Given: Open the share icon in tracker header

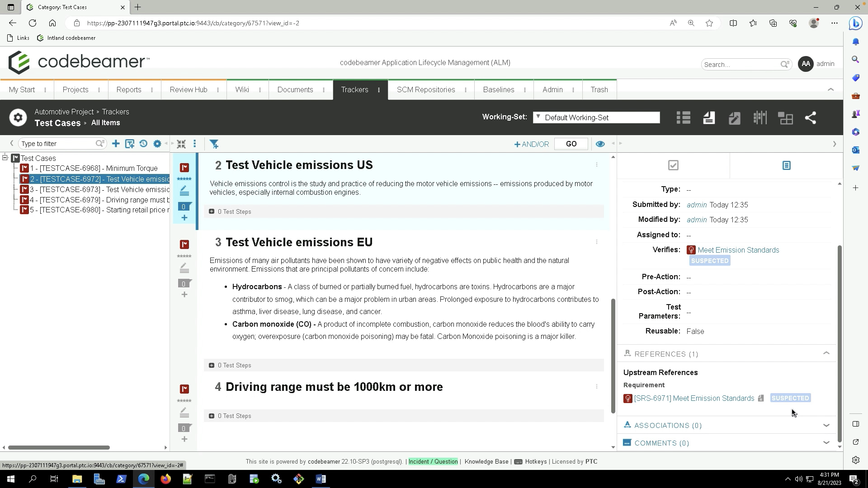Looking at the screenshot, I should (811, 118).
